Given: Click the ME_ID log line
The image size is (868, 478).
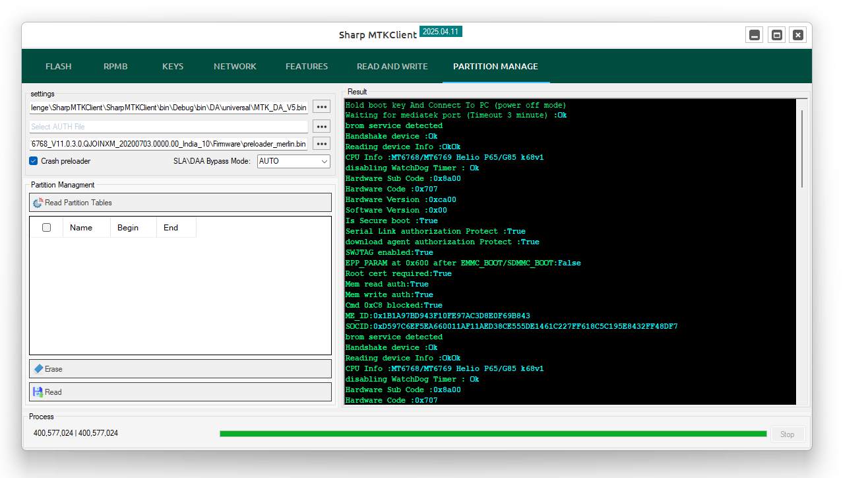Looking at the screenshot, I should click(438, 316).
